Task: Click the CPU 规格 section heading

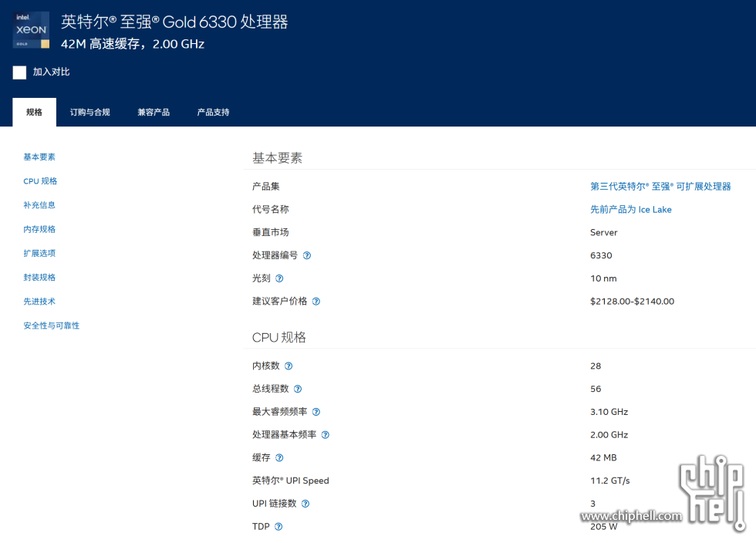Action: [279, 337]
